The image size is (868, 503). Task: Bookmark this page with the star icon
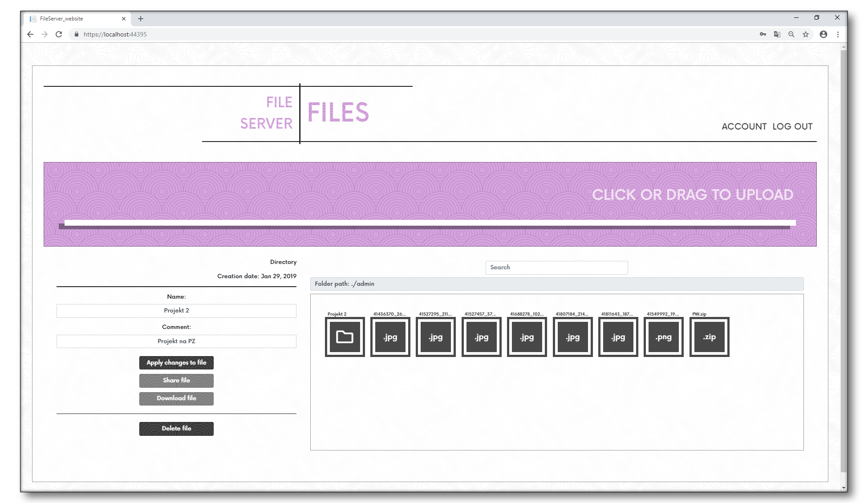click(806, 34)
